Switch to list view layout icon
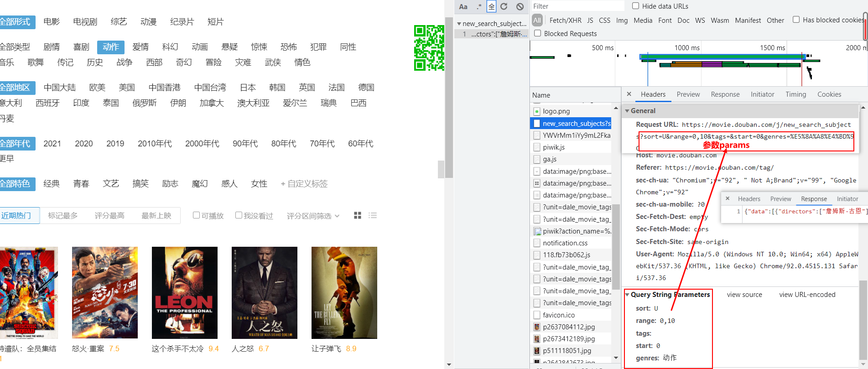 pos(373,215)
